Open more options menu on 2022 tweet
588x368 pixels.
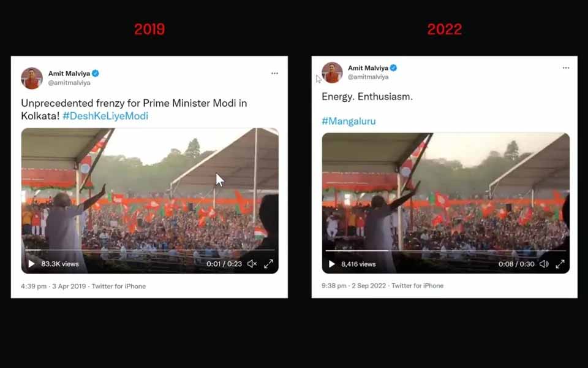(566, 68)
